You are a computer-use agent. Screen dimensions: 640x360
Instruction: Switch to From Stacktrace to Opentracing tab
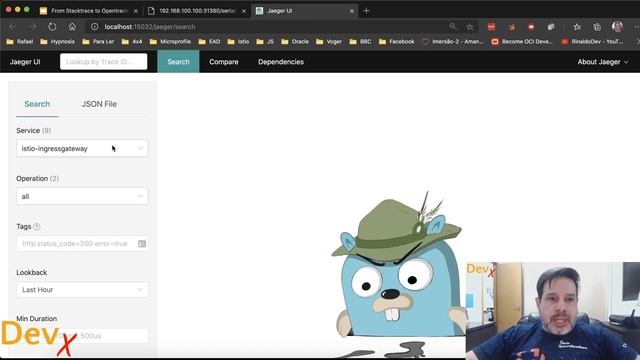tap(89, 11)
